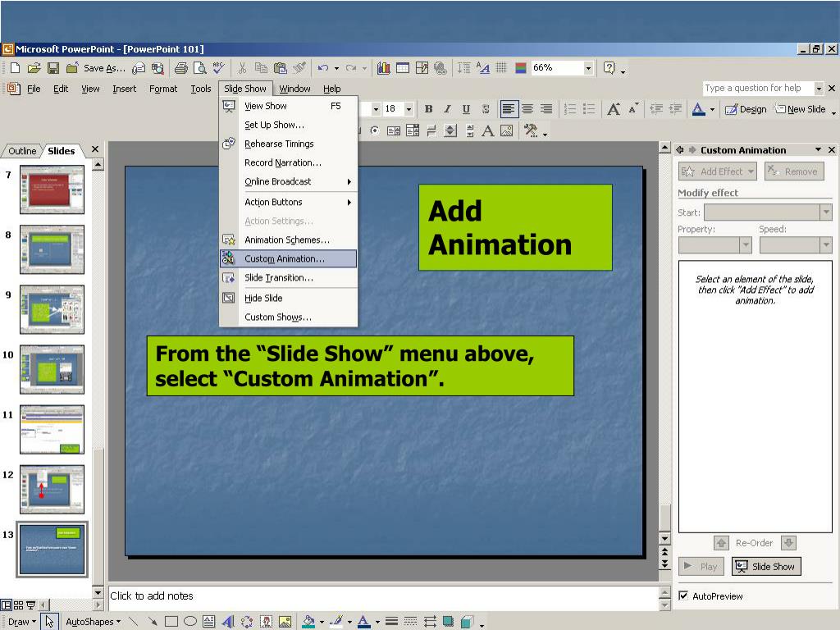Select the Oval drawing tool
Screen dimensions: 840x630
pyautogui.click(x=190, y=622)
